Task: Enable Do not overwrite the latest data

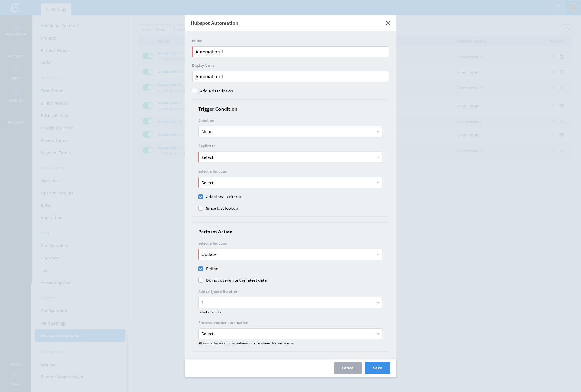Action: (201, 280)
